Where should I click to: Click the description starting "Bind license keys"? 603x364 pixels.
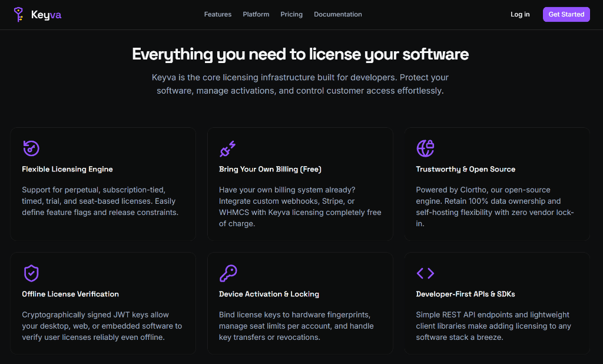click(x=296, y=326)
